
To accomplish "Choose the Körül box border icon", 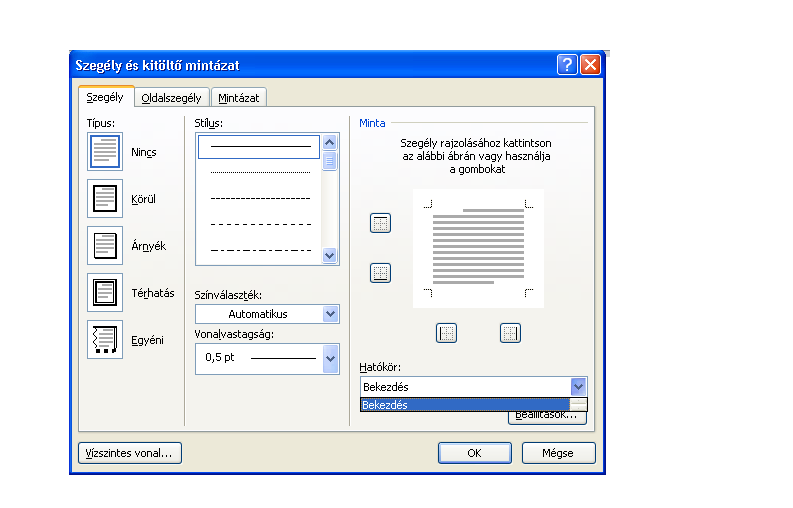I will [105, 198].
